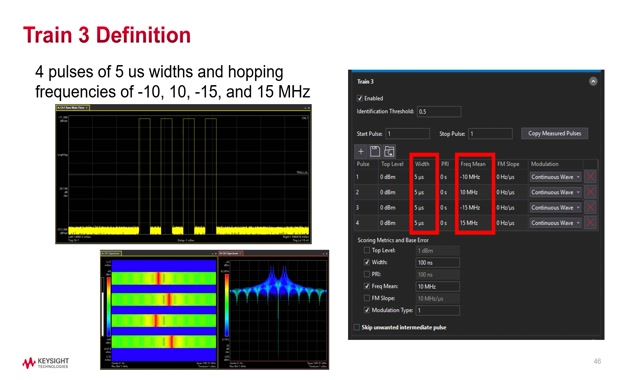The height and width of the screenshot is (380, 624).
Task: Toggle the Width scoring metric checkbox
Action: pos(367,262)
